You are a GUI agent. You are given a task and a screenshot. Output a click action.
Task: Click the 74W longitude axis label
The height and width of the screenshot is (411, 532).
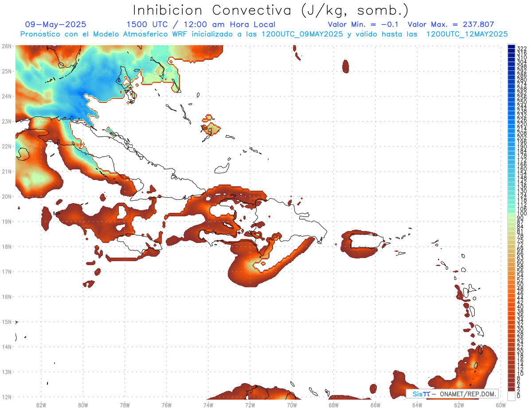point(208,404)
